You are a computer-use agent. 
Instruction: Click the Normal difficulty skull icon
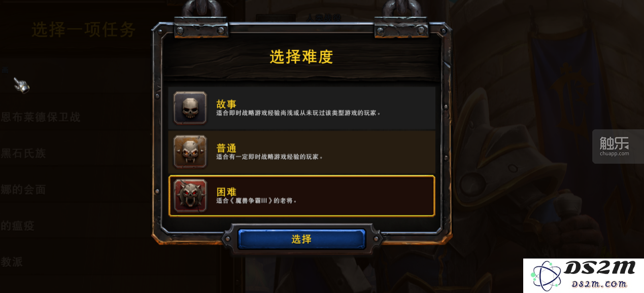click(x=190, y=152)
